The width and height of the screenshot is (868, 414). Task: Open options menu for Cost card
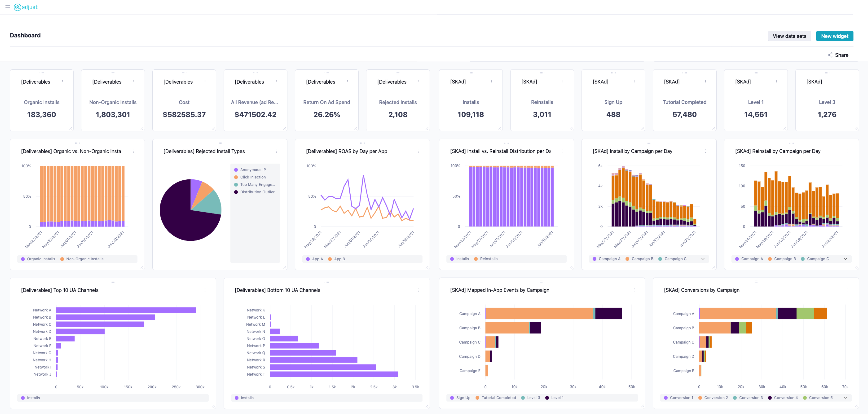[x=205, y=82]
